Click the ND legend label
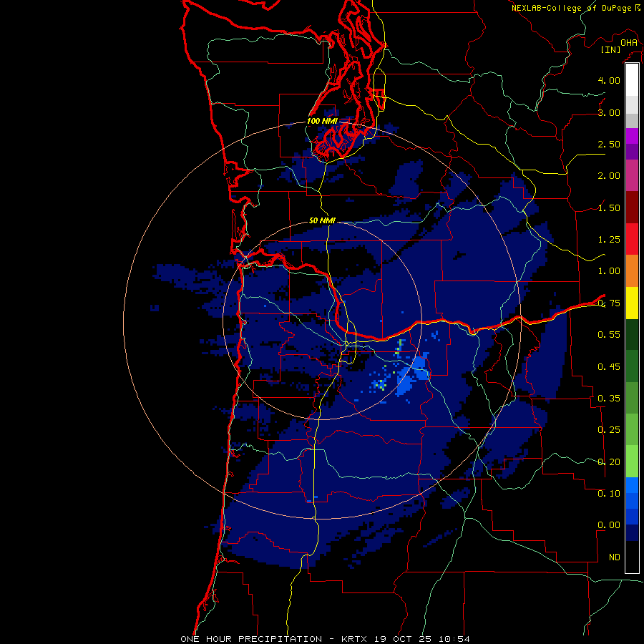The width and height of the screenshot is (644, 644). [615, 557]
